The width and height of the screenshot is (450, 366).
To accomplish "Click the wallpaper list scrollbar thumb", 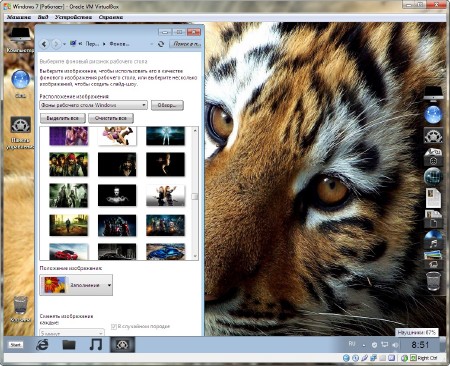I will (x=195, y=196).
